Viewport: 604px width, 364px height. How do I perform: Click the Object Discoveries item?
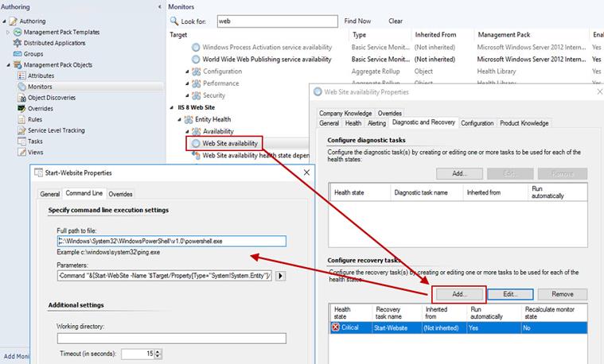[x=51, y=97]
